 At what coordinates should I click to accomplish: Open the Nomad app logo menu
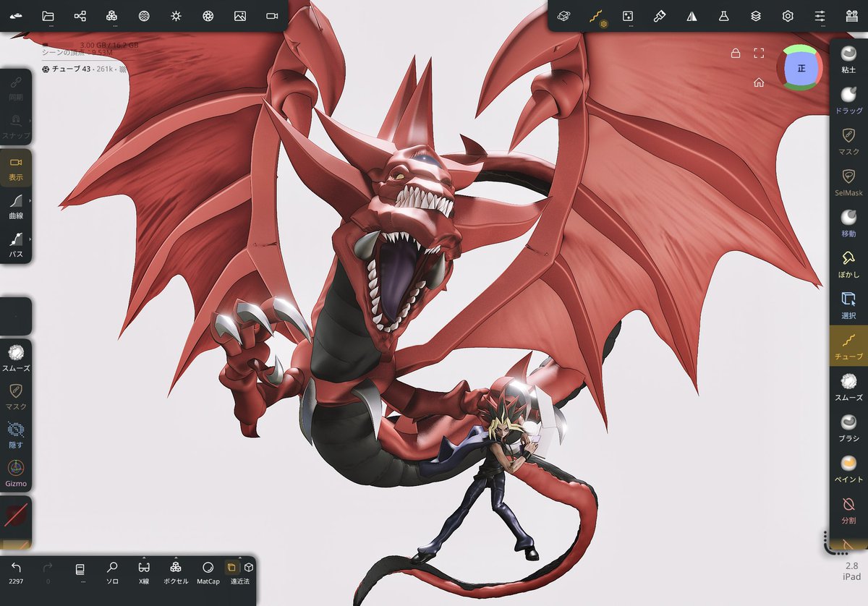[x=16, y=16]
